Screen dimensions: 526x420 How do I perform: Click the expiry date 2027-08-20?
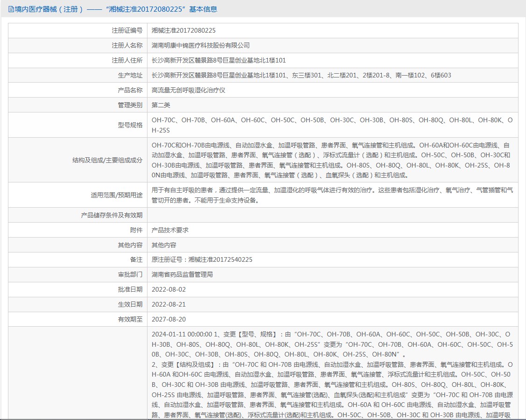(x=168, y=320)
